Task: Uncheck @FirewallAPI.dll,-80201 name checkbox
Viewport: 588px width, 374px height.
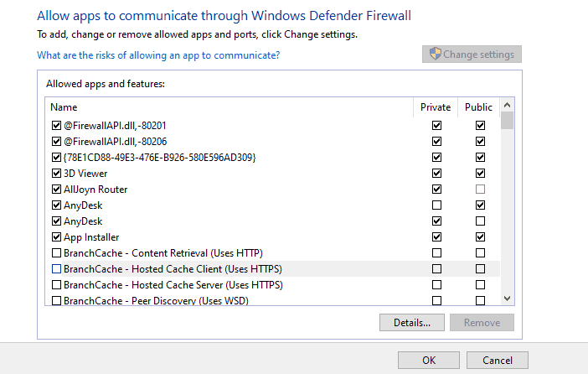Action: (x=56, y=126)
